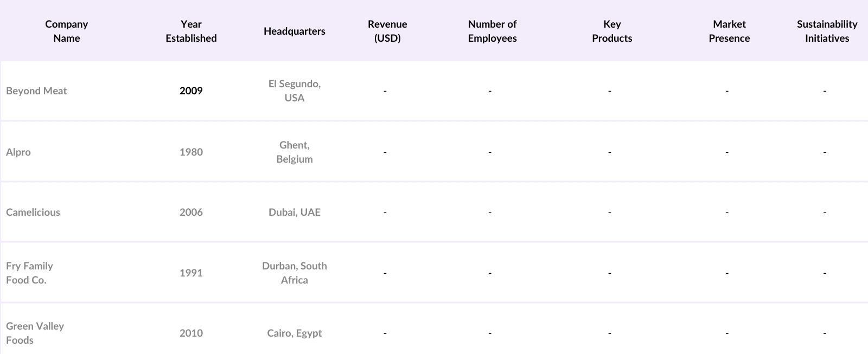Select the Dubai, UAE headquarters cell
The height and width of the screenshot is (354, 868).
pos(295,212)
